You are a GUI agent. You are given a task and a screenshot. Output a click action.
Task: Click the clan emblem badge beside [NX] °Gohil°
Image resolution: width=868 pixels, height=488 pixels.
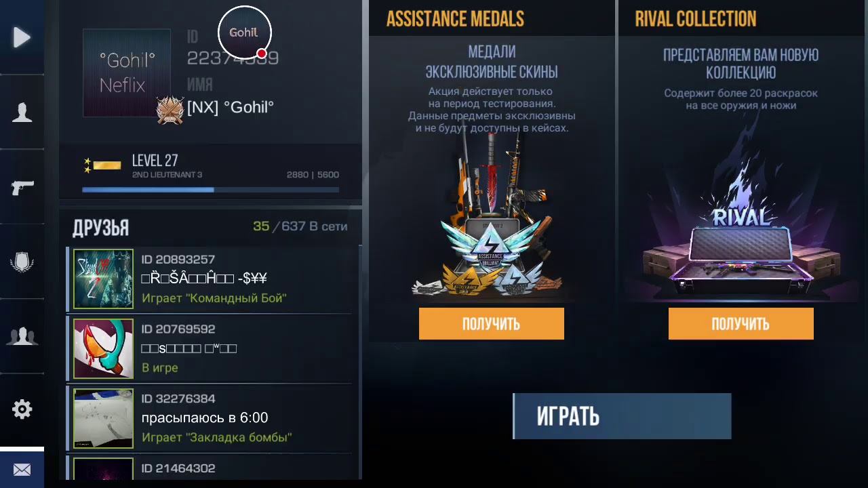tap(170, 110)
